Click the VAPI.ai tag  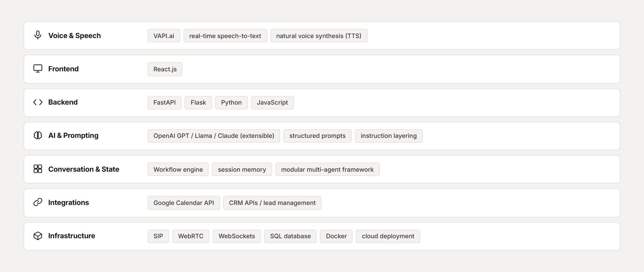click(164, 36)
